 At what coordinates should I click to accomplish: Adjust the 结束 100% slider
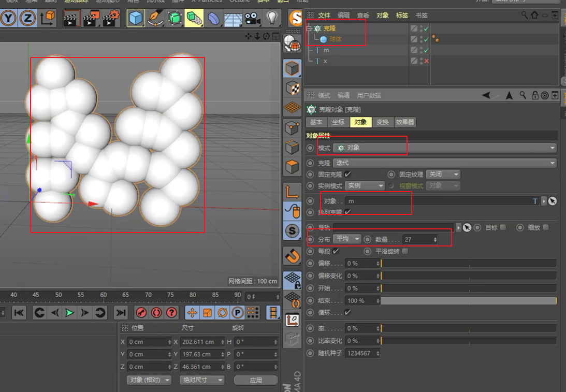tap(469, 301)
